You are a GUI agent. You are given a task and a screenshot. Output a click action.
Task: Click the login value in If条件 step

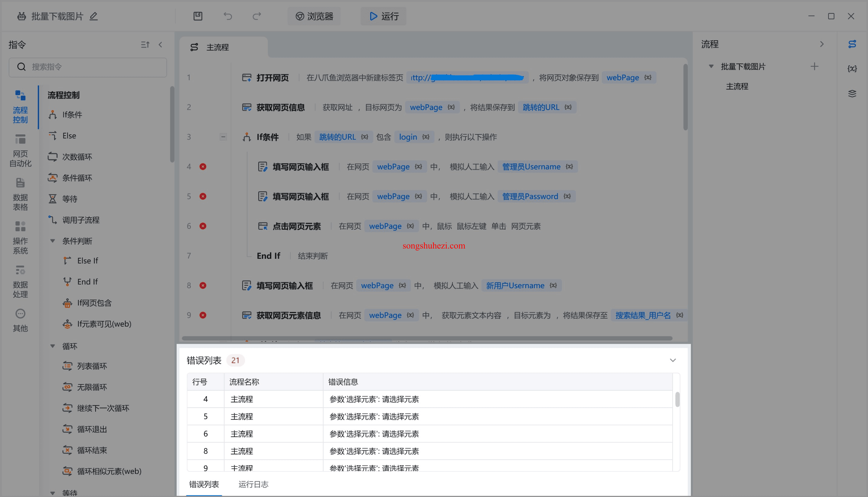(414, 137)
